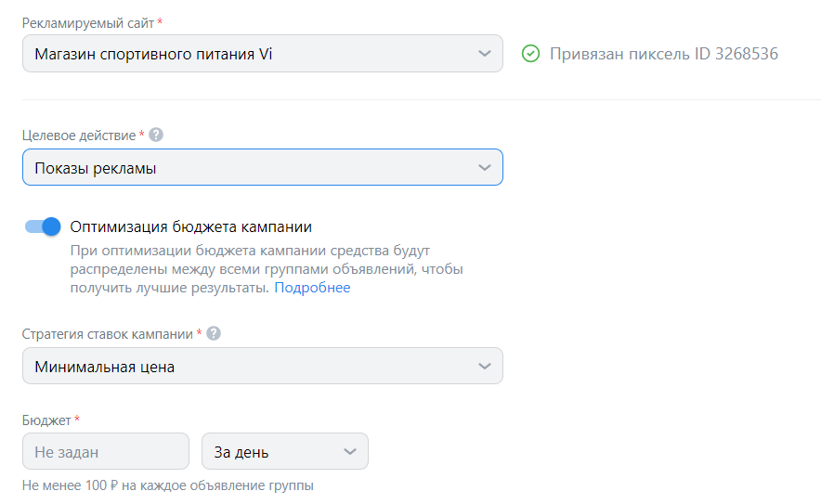Click the Стратегия ставок кампании label

(x=108, y=333)
